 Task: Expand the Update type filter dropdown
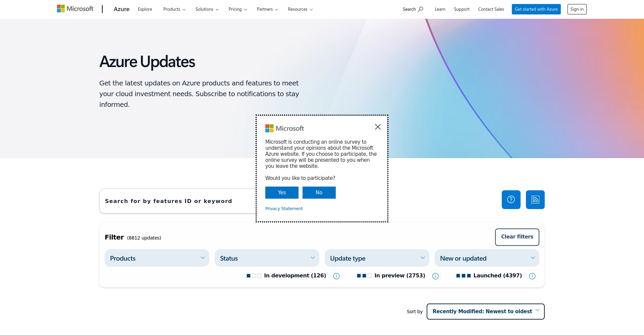click(x=377, y=258)
